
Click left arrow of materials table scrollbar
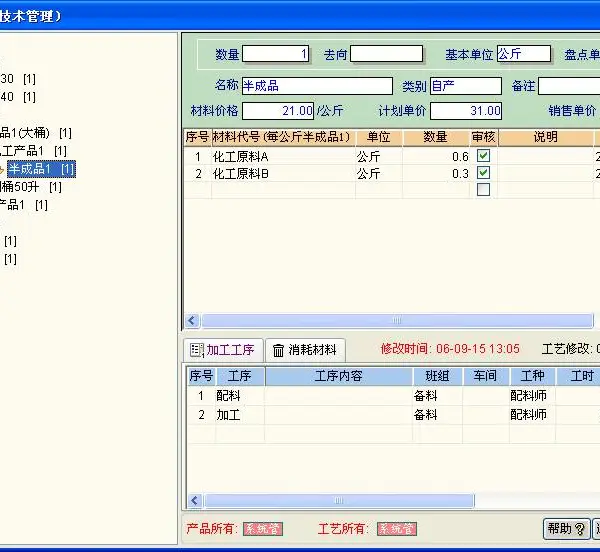click(x=192, y=321)
